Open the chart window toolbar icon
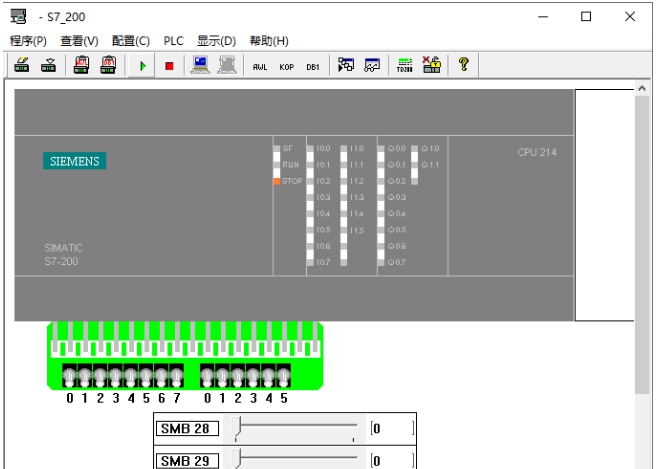Image resolution: width=656 pixels, height=469 pixels. (372, 65)
